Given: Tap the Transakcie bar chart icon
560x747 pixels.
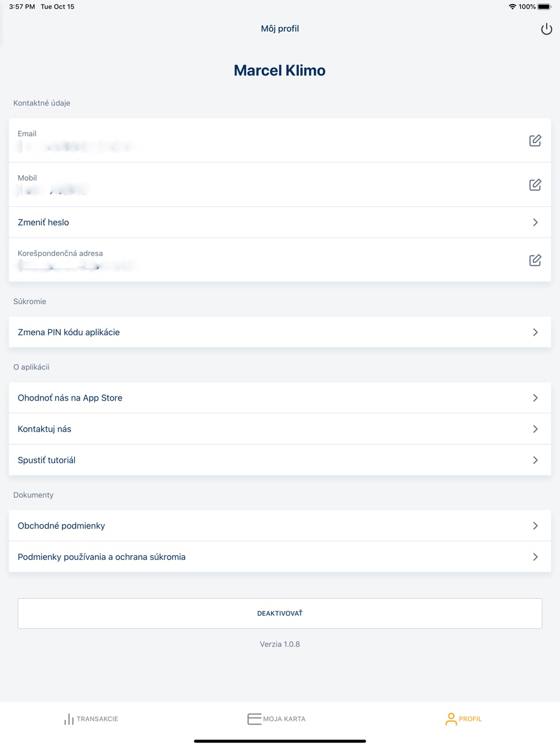Looking at the screenshot, I should point(69,719).
